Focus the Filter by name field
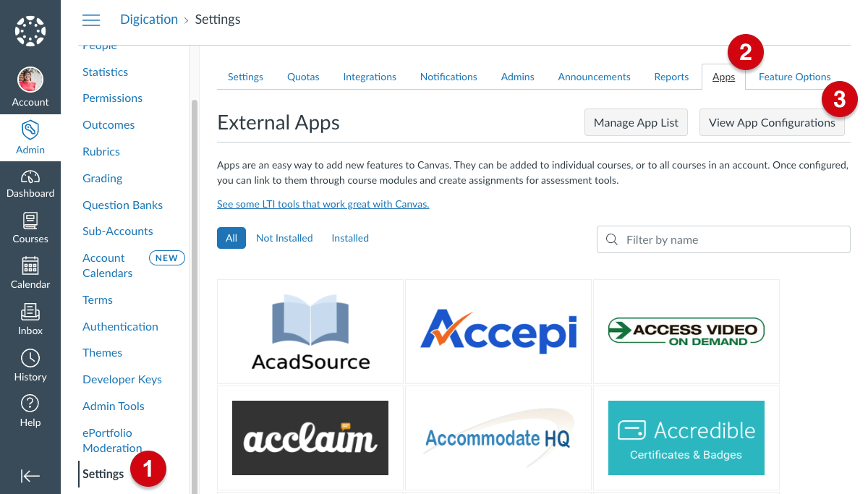This screenshot has height=494, width=868. [x=723, y=239]
